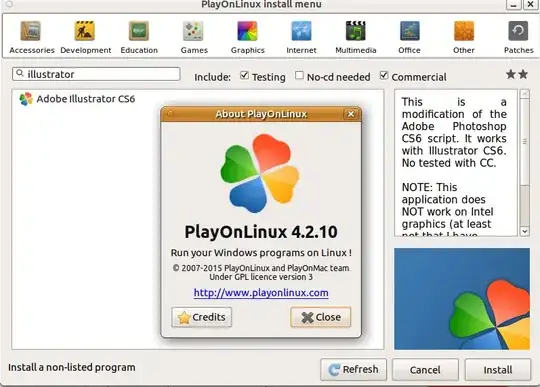The image size is (540, 387).
Task: Open the Development category
Action: coord(85,37)
